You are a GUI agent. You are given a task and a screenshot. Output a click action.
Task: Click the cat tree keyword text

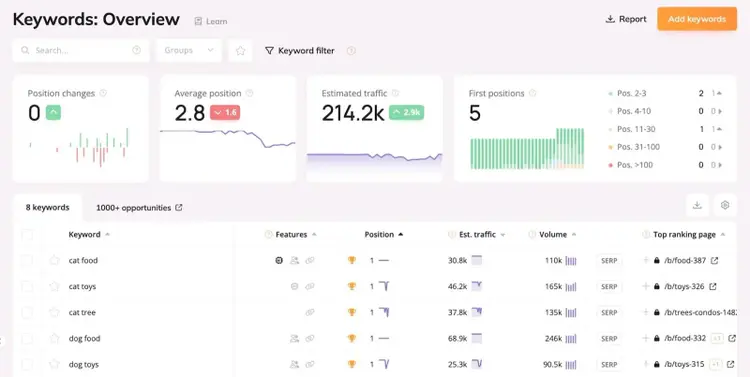point(82,312)
